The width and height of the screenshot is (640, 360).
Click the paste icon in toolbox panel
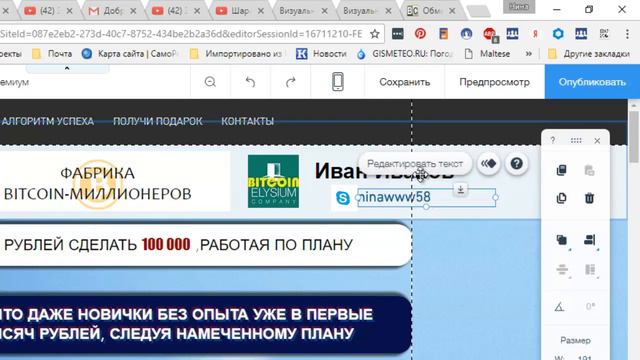[x=589, y=170]
